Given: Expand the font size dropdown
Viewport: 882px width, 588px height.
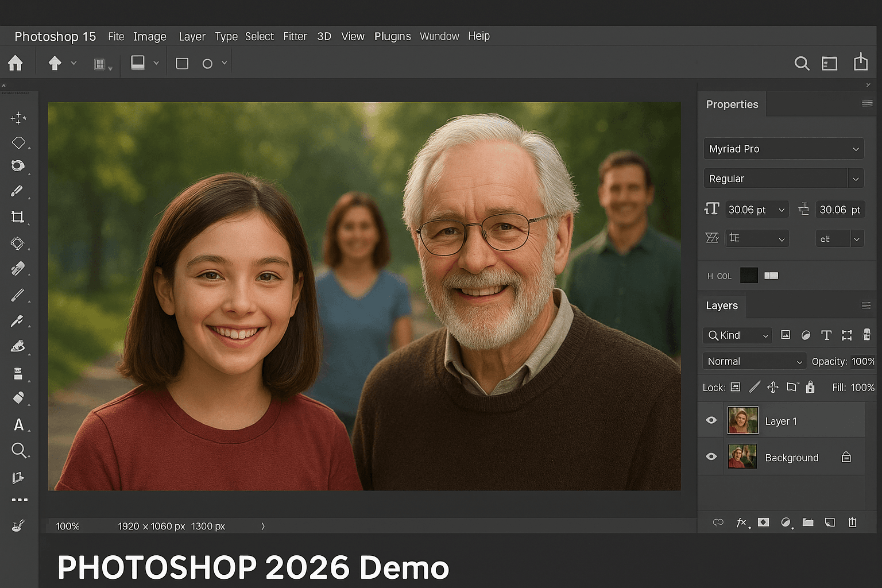Looking at the screenshot, I should click(780, 209).
